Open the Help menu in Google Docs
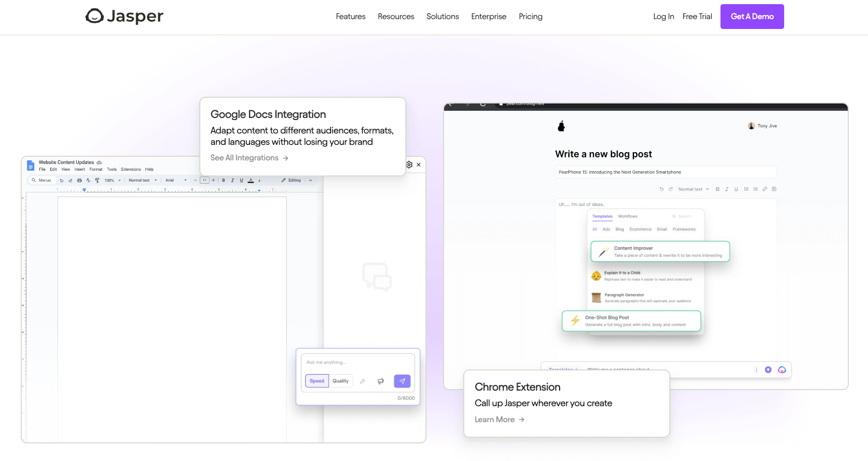 coord(150,169)
